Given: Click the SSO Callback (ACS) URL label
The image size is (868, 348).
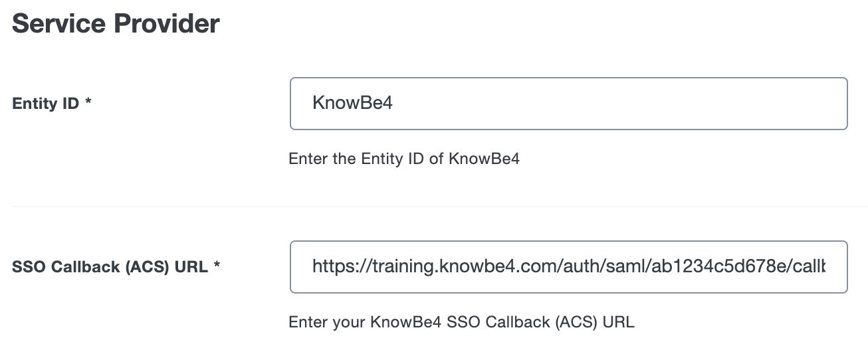Looking at the screenshot, I should click(110, 268).
